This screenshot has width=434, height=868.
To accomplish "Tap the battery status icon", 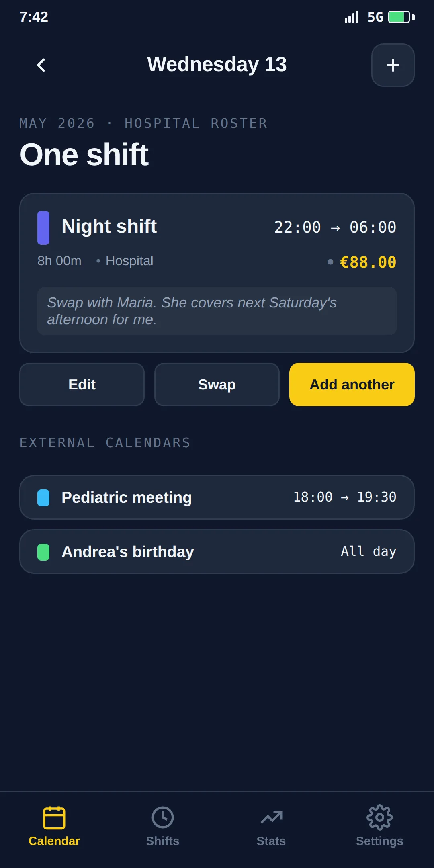I will [401, 17].
